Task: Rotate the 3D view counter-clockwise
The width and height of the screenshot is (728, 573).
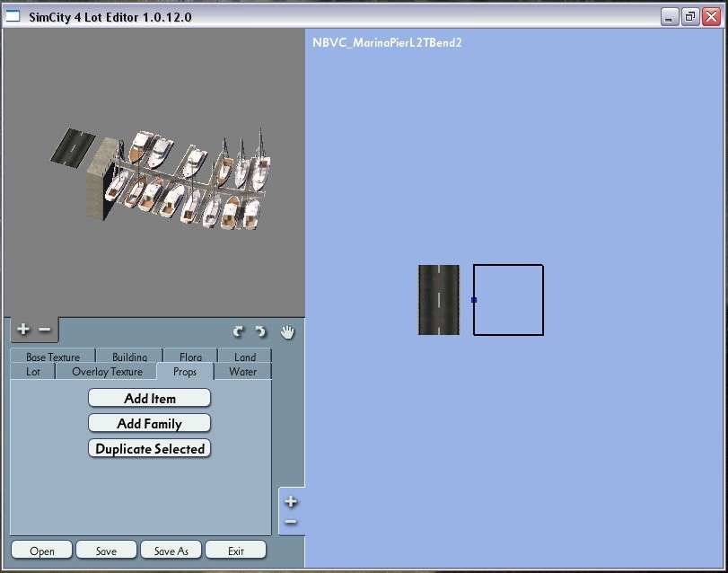Action: (238, 331)
